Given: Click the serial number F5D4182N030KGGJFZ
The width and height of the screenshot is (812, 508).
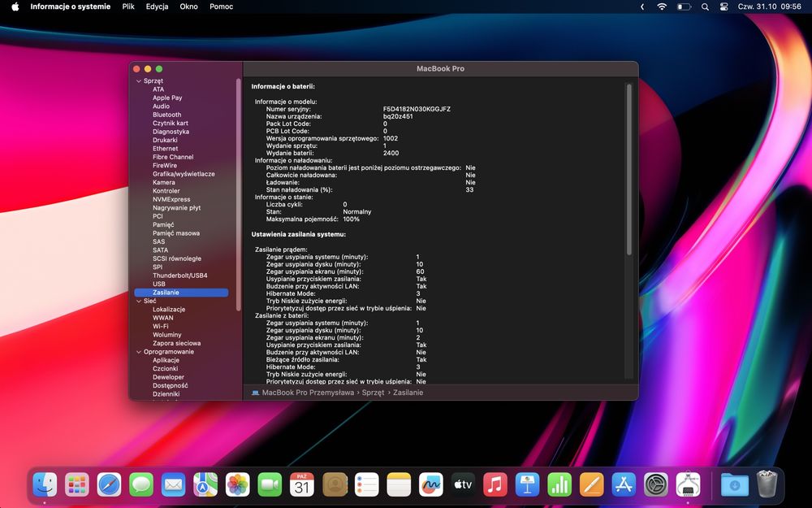Looking at the screenshot, I should pos(417,109).
